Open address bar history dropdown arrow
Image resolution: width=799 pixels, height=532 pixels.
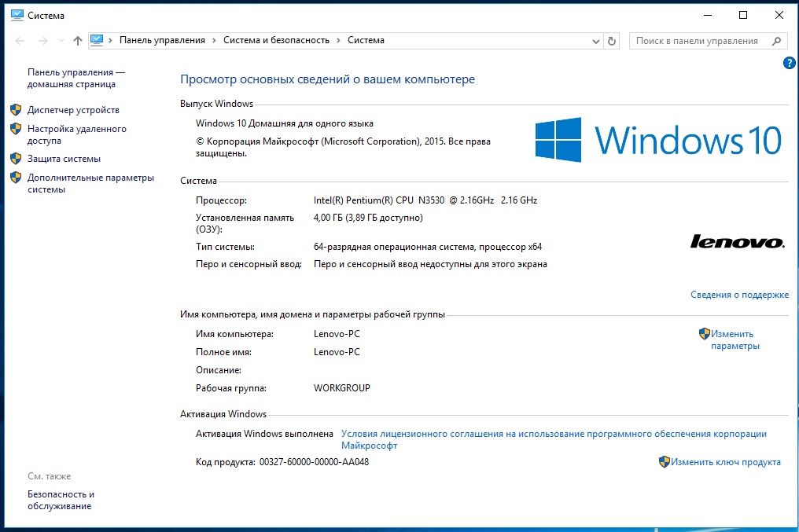(x=595, y=41)
